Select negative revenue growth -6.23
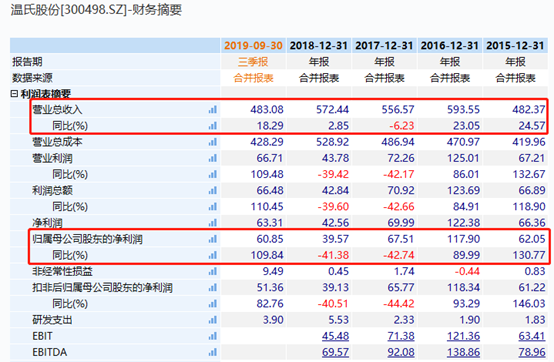 402,126
